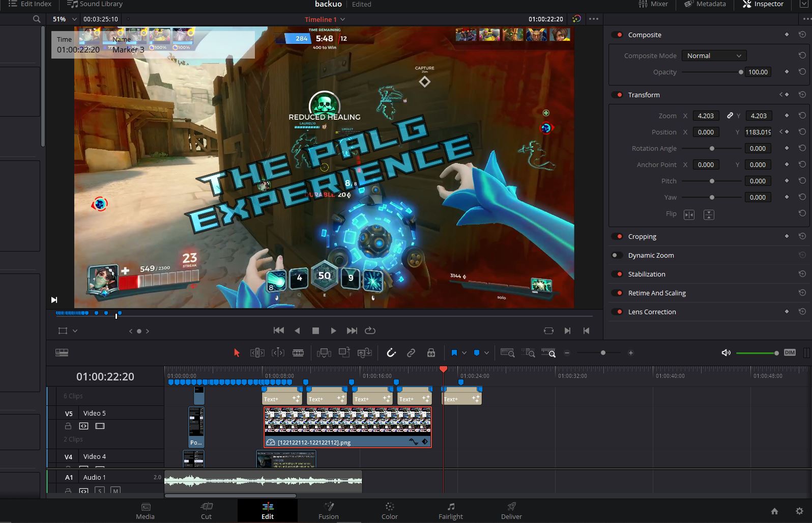Screen dimensions: 812x523
Task: Click the Opacity slider handle
Action: (x=741, y=72)
